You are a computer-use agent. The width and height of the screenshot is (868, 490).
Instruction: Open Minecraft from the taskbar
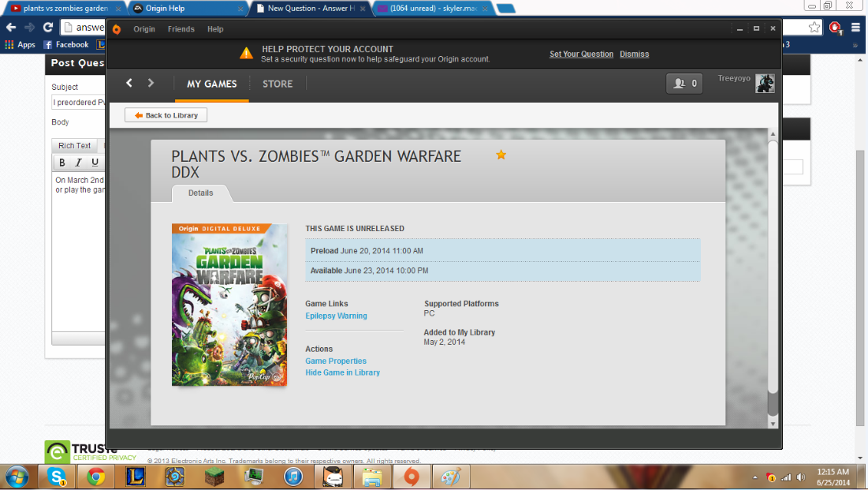click(214, 477)
